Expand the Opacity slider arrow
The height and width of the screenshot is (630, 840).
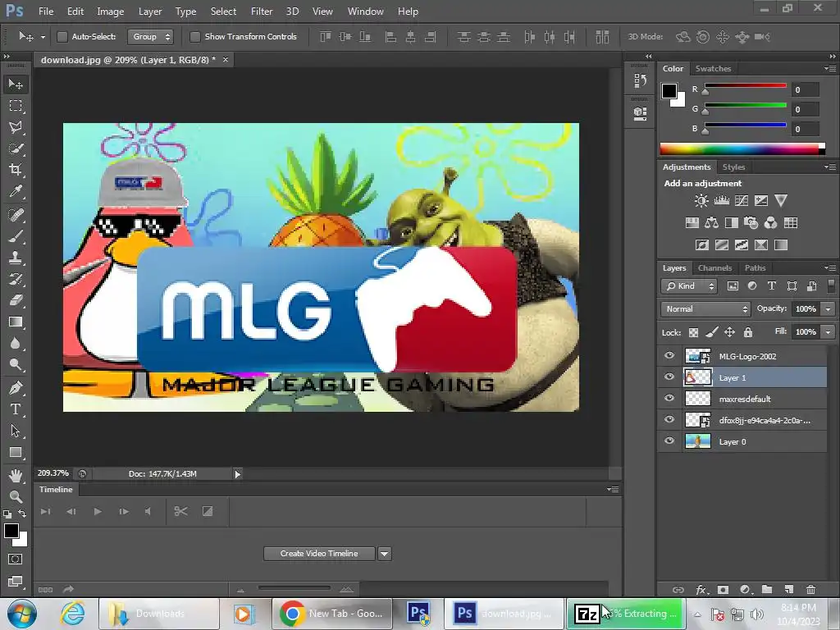pos(829,309)
